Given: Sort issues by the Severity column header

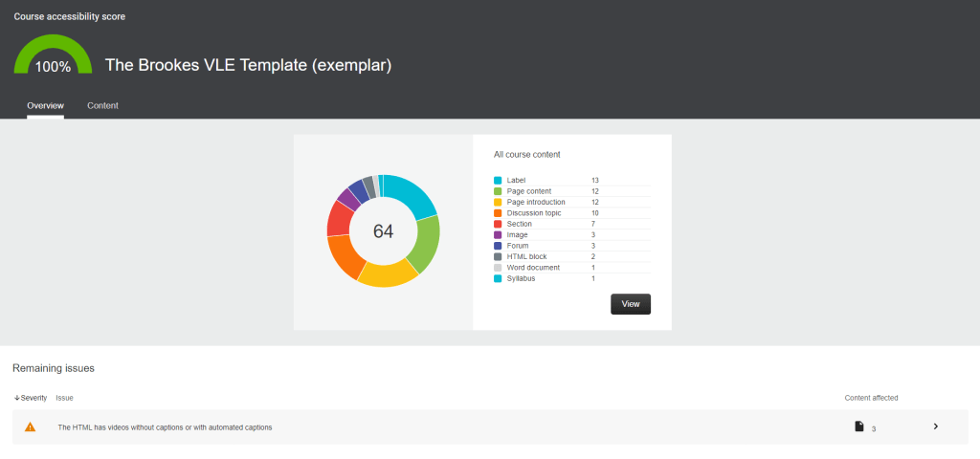Looking at the screenshot, I should click(x=31, y=398).
